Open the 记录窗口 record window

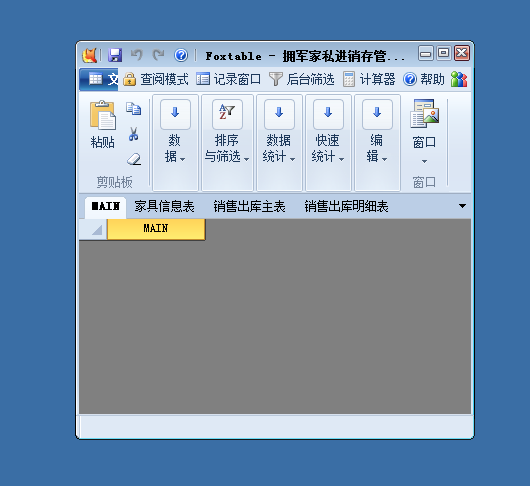point(229,79)
